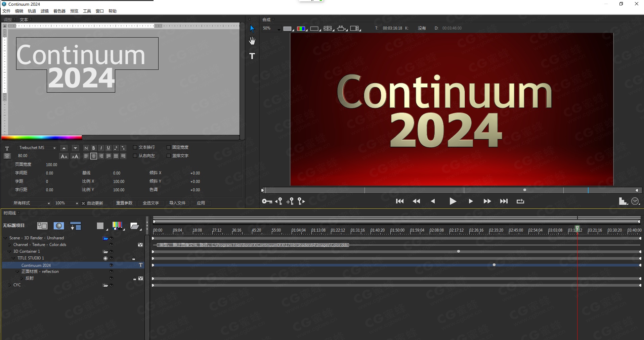Screen dimensions: 644x340
Task: Open the 所有样式 style dropdown
Action: coord(32,203)
